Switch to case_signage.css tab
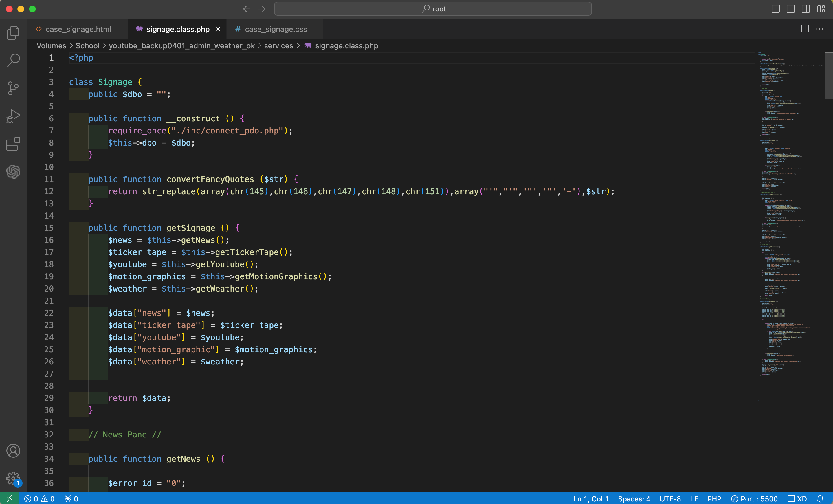 pos(276,29)
